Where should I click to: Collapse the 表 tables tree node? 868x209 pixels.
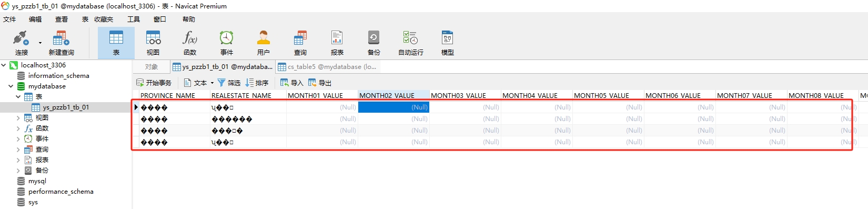pyautogui.click(x=18, y=97)
